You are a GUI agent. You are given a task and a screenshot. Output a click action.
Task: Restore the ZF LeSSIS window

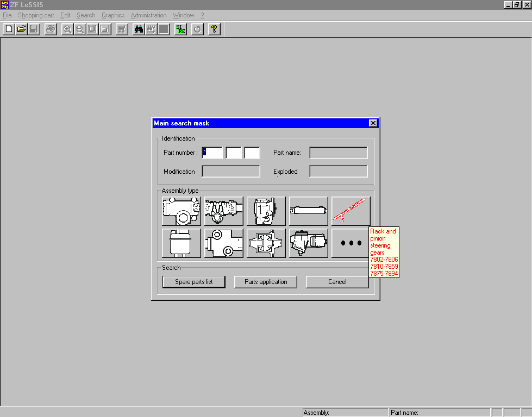[517, 5]
